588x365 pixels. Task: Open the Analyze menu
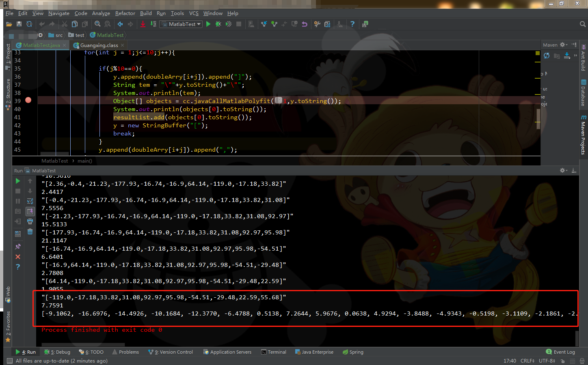click(x=101, y=13)
